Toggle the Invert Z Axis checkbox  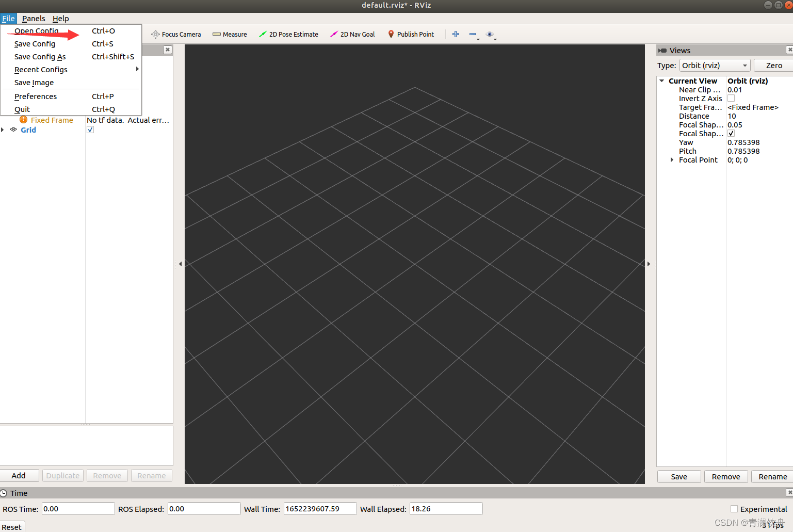[731, 98]
